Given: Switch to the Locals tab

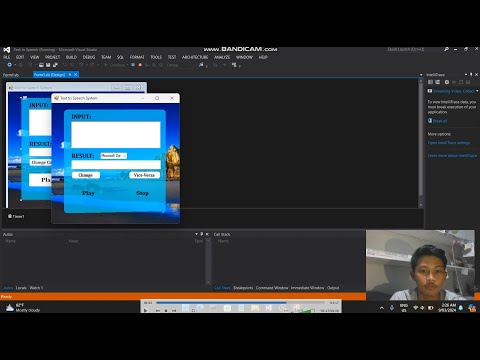Looking at the screenshot, I should 21,288.
